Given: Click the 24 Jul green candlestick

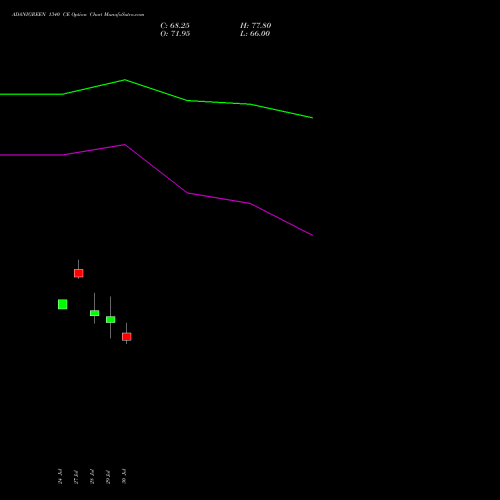Looking at the screenshot, I should [x=63, y=304].
